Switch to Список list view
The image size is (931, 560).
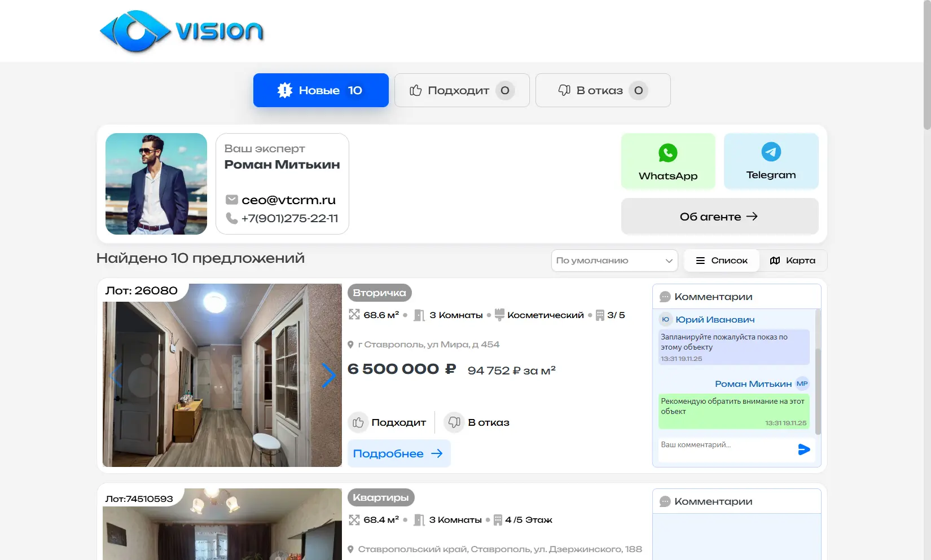(x=721, y=261)
